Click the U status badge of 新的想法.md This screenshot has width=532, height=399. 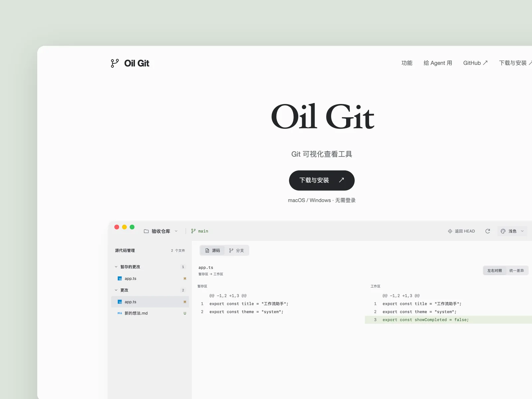coord(185,313)
